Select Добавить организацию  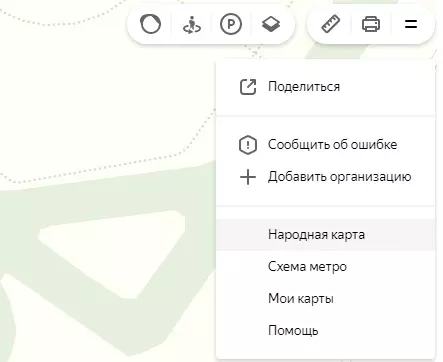(326, 177)
